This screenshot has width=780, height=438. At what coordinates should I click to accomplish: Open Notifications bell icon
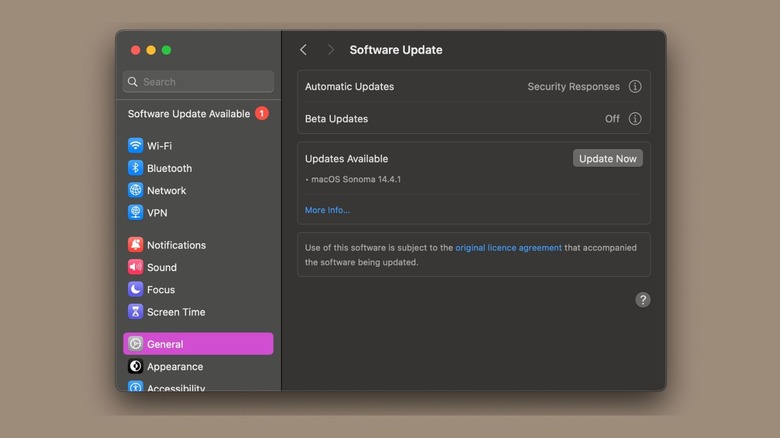click(135, 245)
